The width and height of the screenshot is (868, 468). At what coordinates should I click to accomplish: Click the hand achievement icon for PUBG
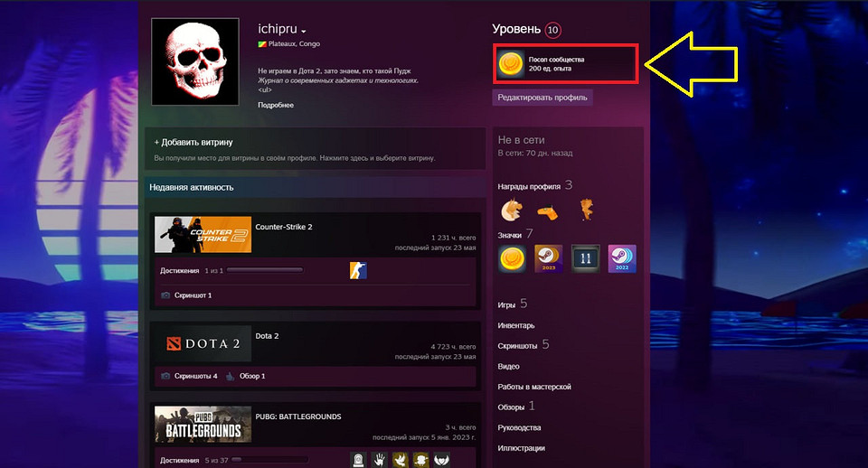(x=379, y=459)
